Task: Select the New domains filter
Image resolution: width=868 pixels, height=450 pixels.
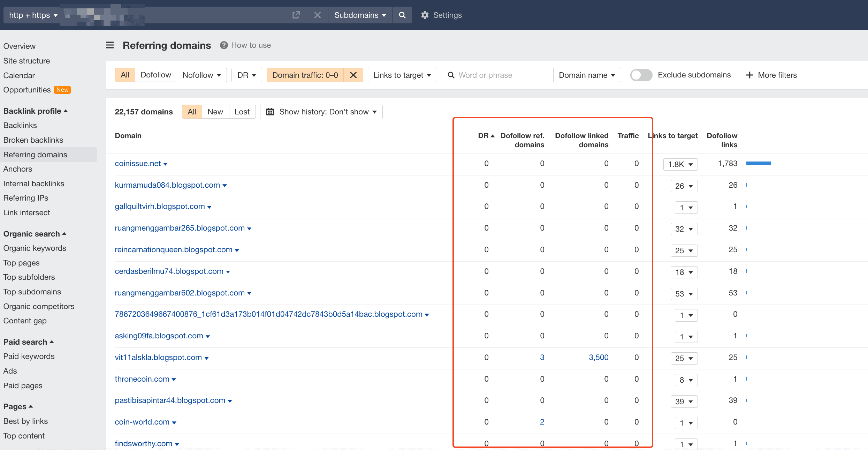Action: 215,112
